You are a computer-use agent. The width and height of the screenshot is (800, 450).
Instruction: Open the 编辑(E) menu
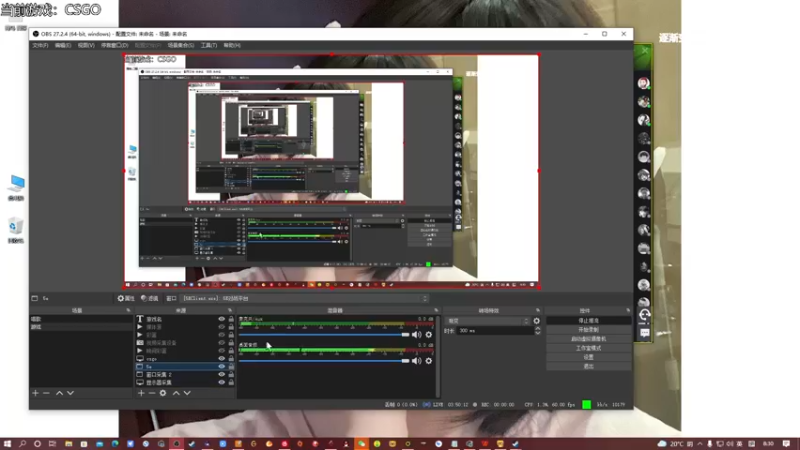(63, 45)
